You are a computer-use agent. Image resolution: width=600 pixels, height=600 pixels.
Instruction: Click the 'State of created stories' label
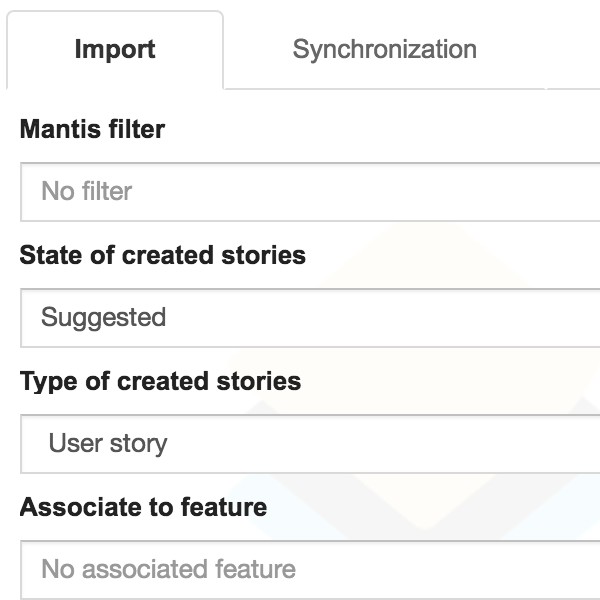[x=163, y=255]
